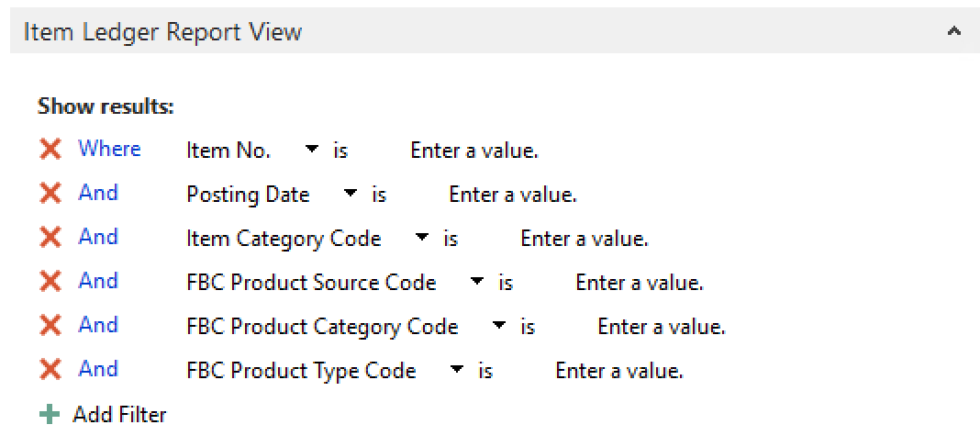The height and width of the screenshot is (447, 980).
Task: Click the green plus Add Filter icon
Action: (x=50, y=415)
